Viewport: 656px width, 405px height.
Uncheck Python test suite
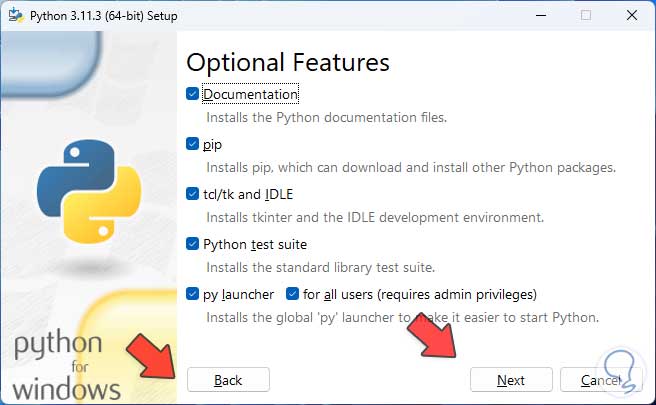(193, 244)
